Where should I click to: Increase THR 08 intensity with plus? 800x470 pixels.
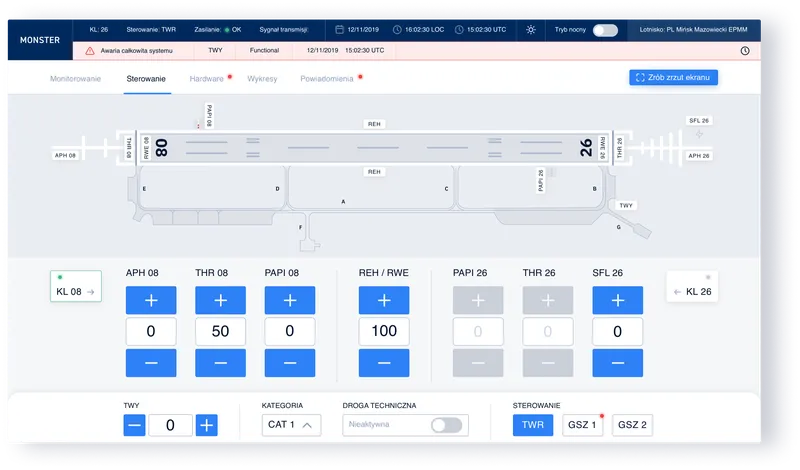[x=220, y=300]
